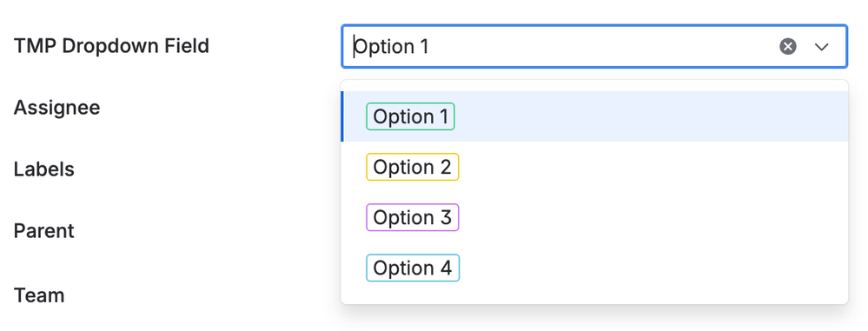
Task: Click the Team field label
Action: [x=39, y=295]
